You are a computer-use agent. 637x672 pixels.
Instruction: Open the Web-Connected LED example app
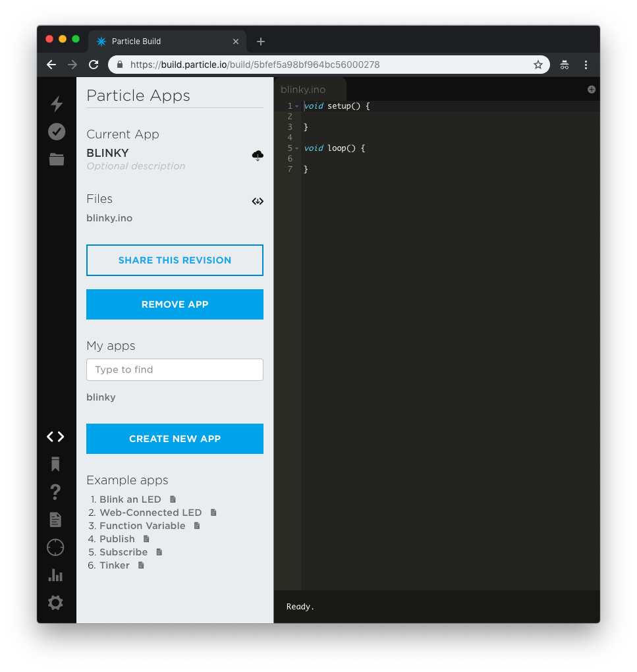(150, 513)
